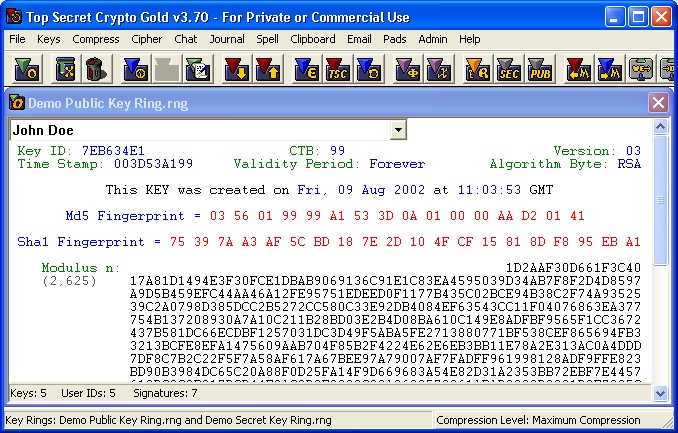Click the grey PUB key ring icon
This screenshot has height=433, width=678.
tap(540, 69)
